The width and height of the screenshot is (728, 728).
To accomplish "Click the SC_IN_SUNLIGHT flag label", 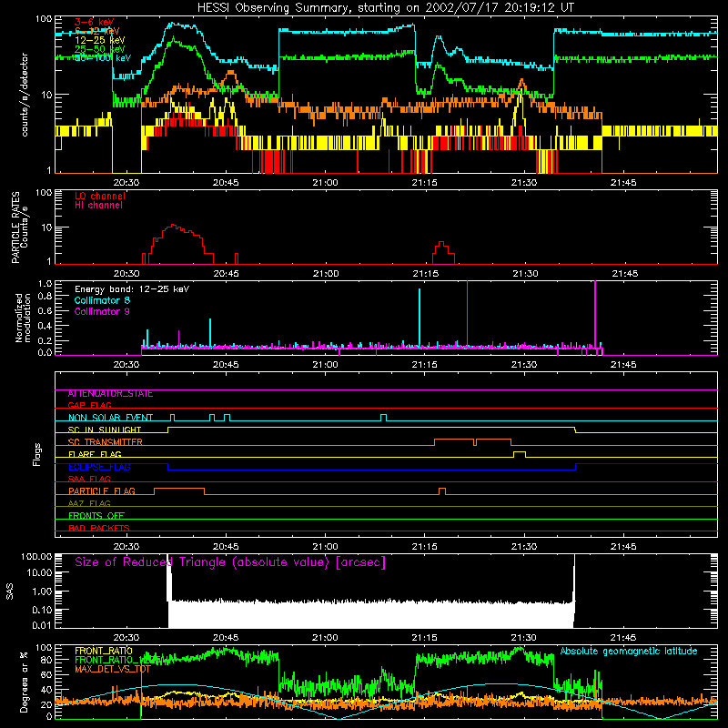I will pyautogui.click(x=105, y=430).
